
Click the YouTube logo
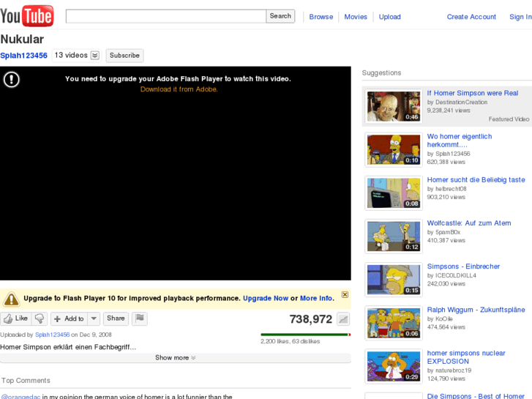pyautogui.click(x=27, y=15)
